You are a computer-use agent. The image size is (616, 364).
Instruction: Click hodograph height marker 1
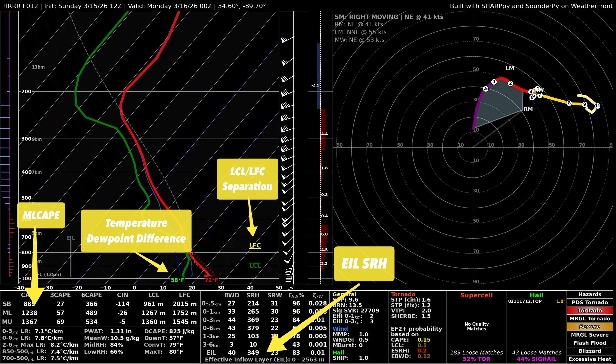click(x=494, y=82)
